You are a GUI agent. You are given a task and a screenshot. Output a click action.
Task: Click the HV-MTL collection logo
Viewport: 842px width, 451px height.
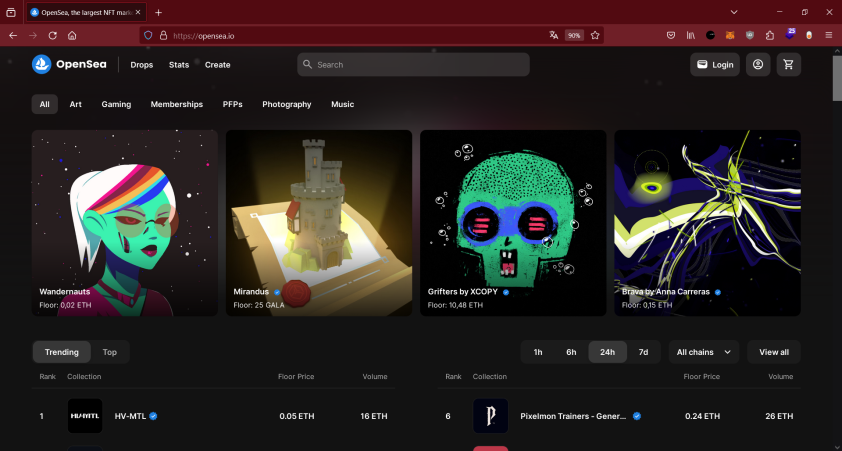click(85, 416)
